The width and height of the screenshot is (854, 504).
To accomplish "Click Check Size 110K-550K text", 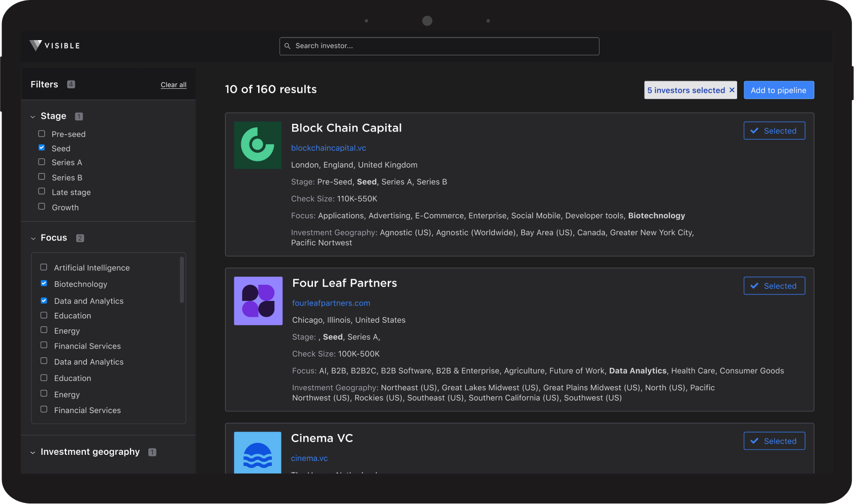I will point(334,199).
